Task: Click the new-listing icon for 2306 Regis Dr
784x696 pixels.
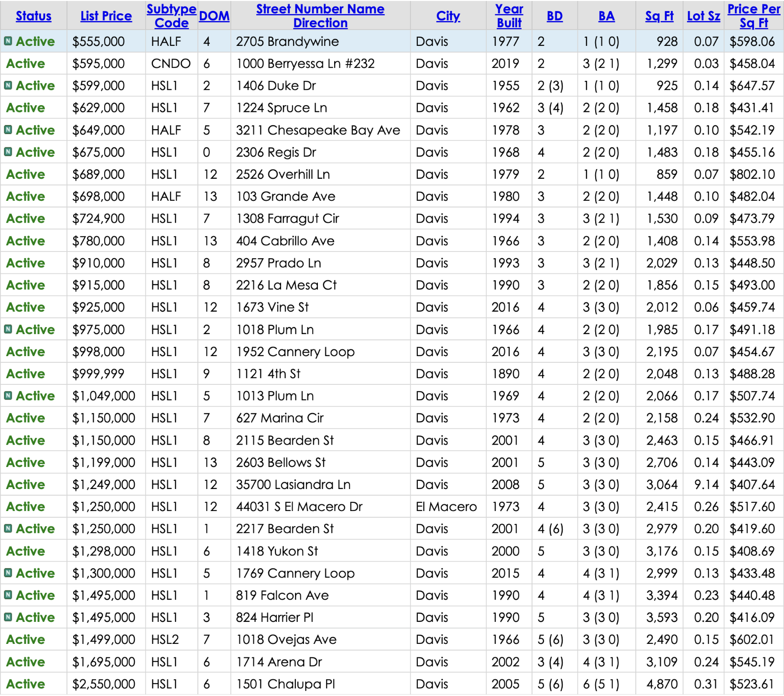Action: (x=8, y=152)
